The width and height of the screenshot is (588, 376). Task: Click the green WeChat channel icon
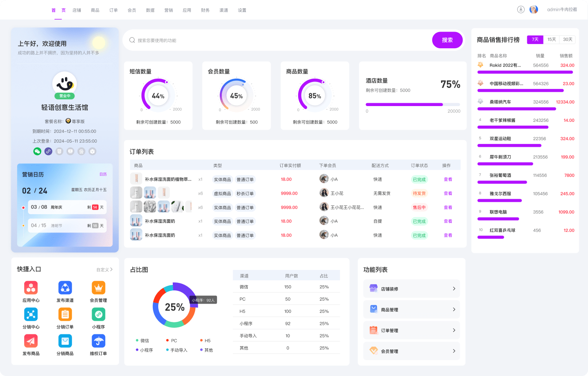[37, 151]
